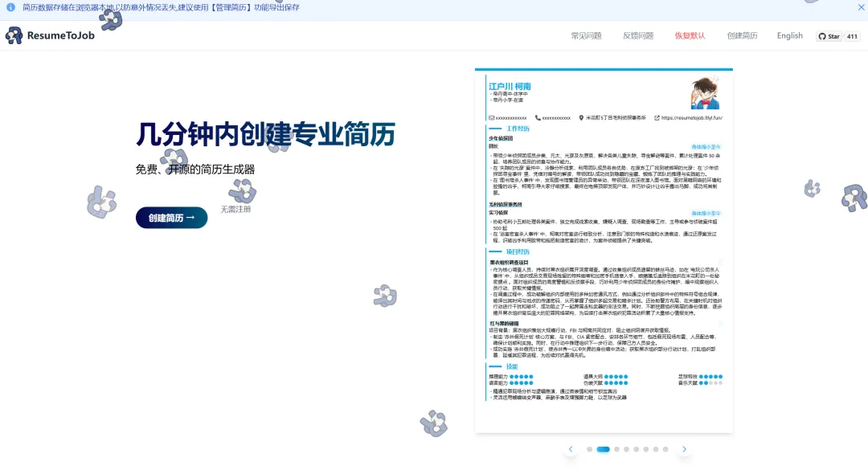Click the notice banner message text
The image size is (868, 474).
pyautogui.click(x=161, y=7)
